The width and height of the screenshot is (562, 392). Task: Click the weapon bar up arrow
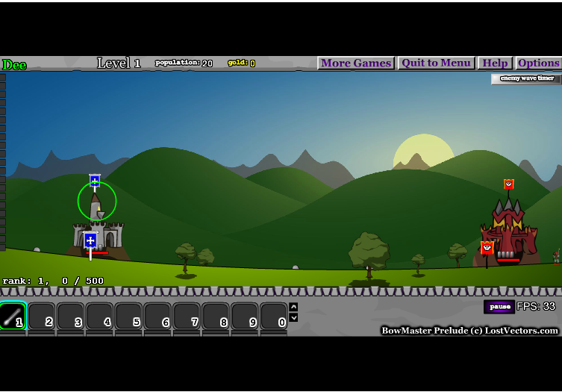[x=293, y=307]
